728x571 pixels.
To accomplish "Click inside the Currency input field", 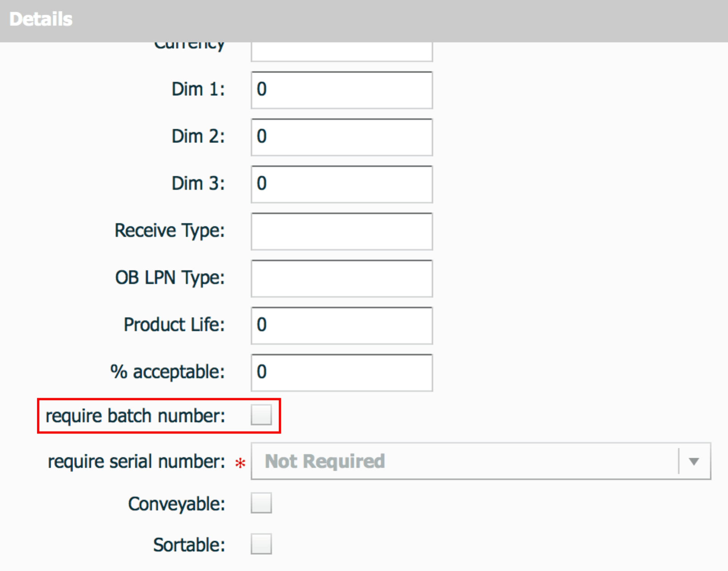I will coord(341,51).
